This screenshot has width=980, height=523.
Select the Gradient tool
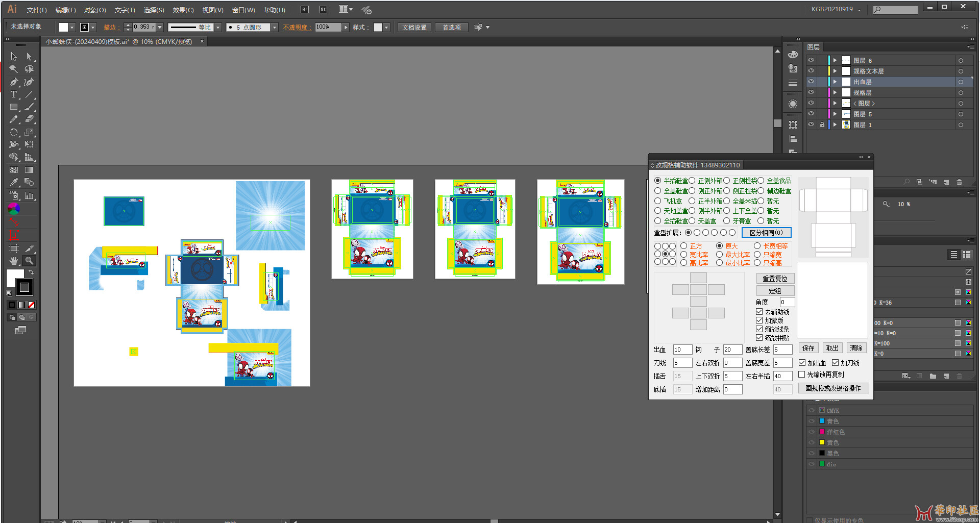click(x=29, y=170)
